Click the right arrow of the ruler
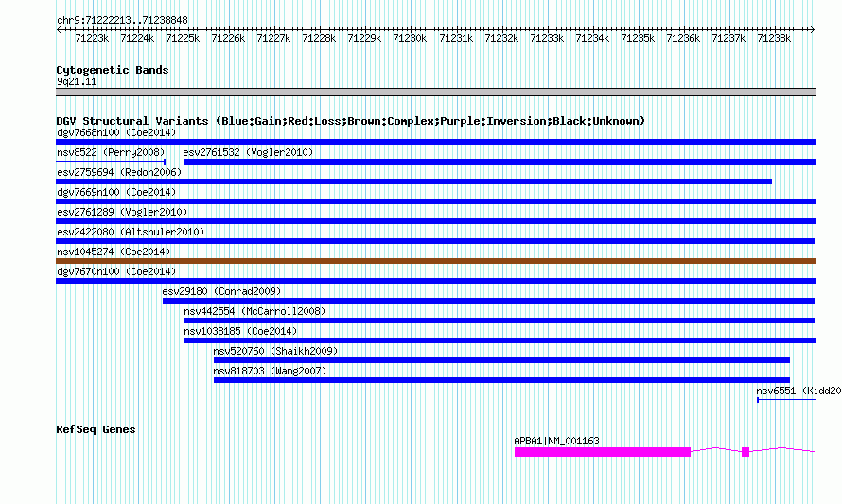Viewport: 842px width, 504px height. 813,29
